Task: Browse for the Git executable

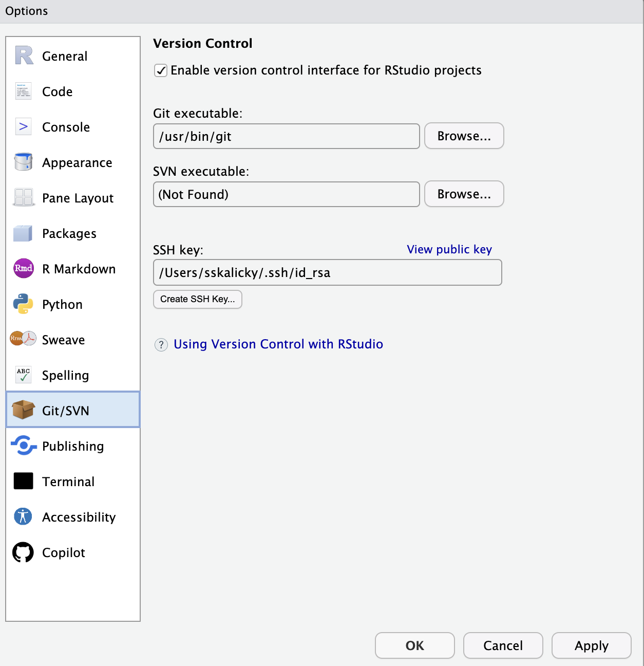Action: pos(464,136)
